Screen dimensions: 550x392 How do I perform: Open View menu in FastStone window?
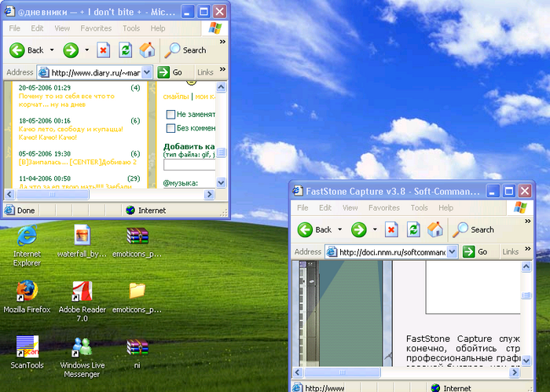click(x=350, y=208)
